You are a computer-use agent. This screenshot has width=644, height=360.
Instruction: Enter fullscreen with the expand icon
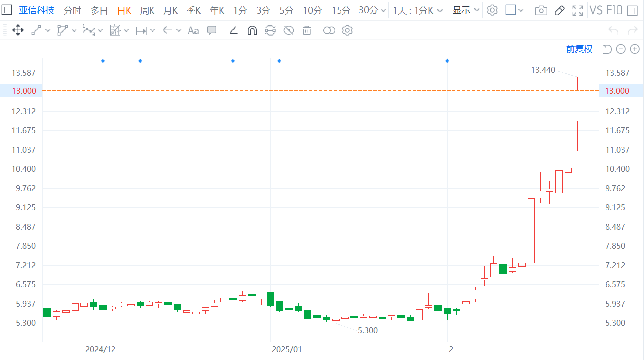pos(577,10)
